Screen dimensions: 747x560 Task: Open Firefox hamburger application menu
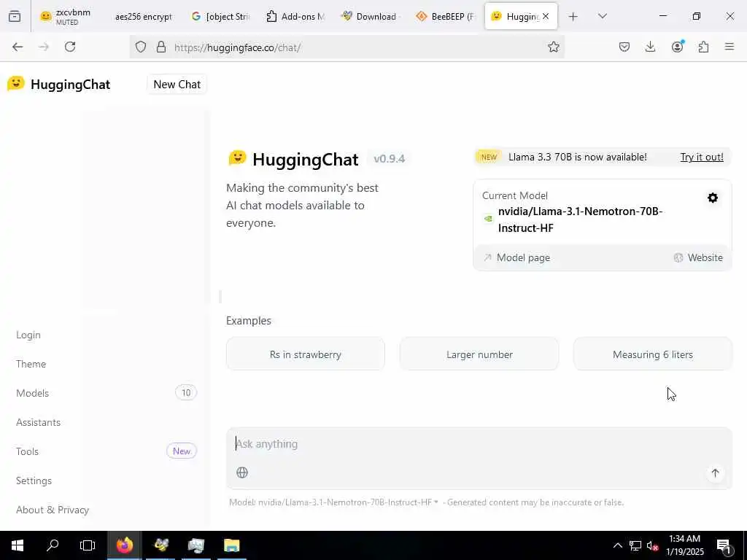729,47
